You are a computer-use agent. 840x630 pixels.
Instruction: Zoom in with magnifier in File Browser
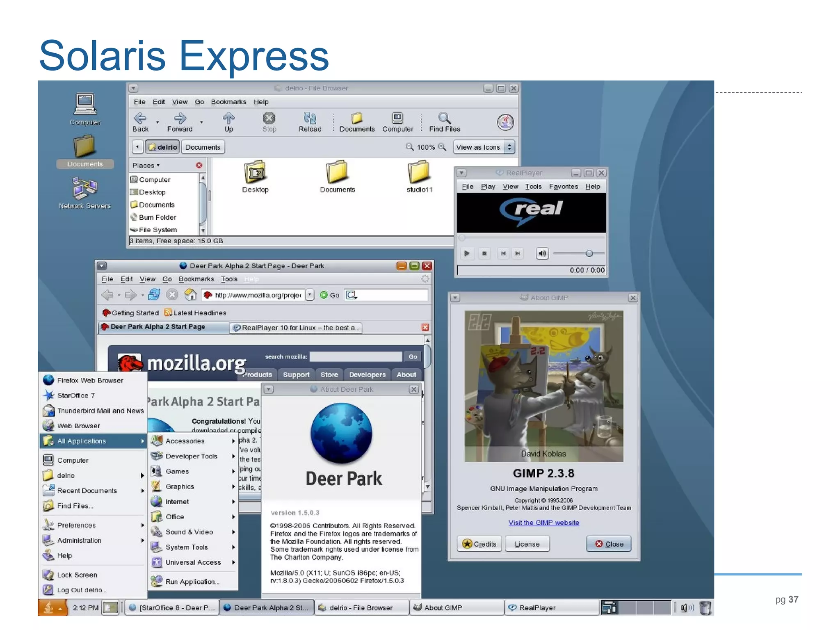pos(442,147)
